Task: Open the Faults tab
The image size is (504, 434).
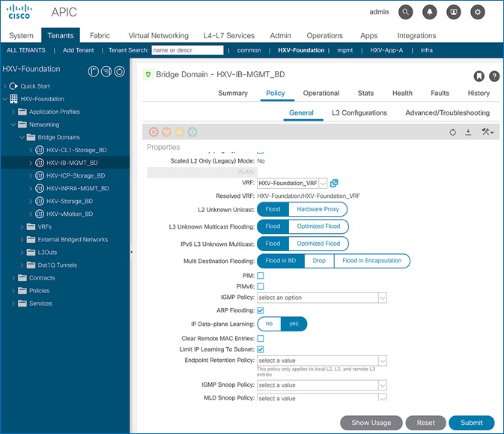Action: (x=440, y=93)
